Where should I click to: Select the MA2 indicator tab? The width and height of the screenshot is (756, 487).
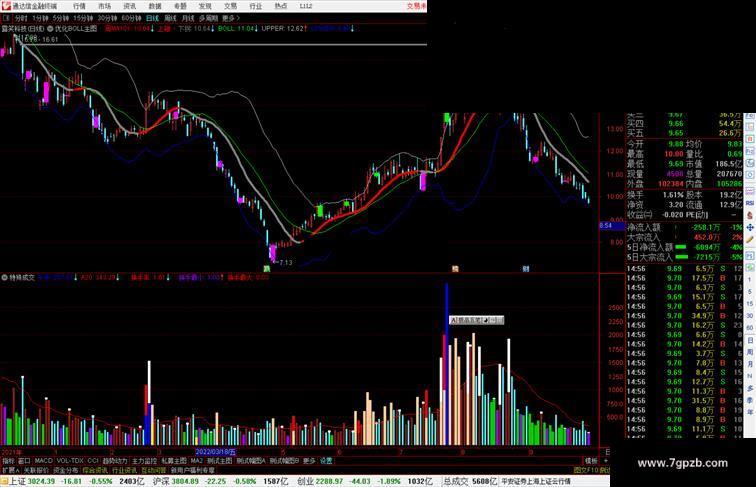tap(196, 461)
